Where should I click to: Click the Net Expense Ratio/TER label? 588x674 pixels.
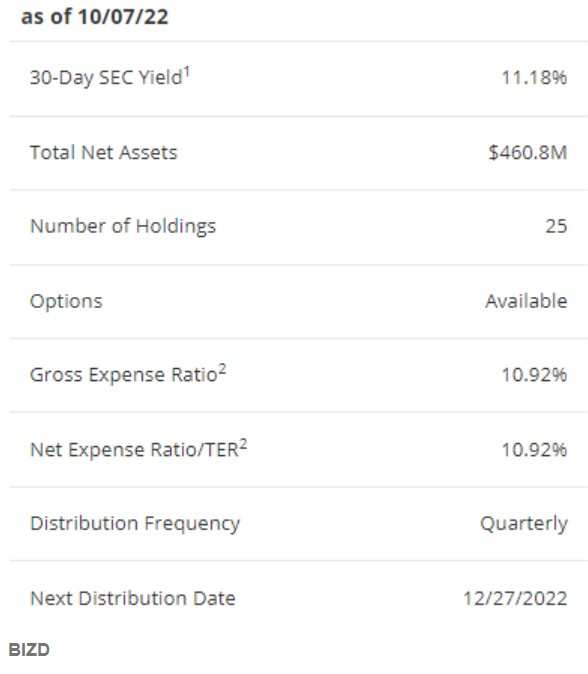[135, 450]
